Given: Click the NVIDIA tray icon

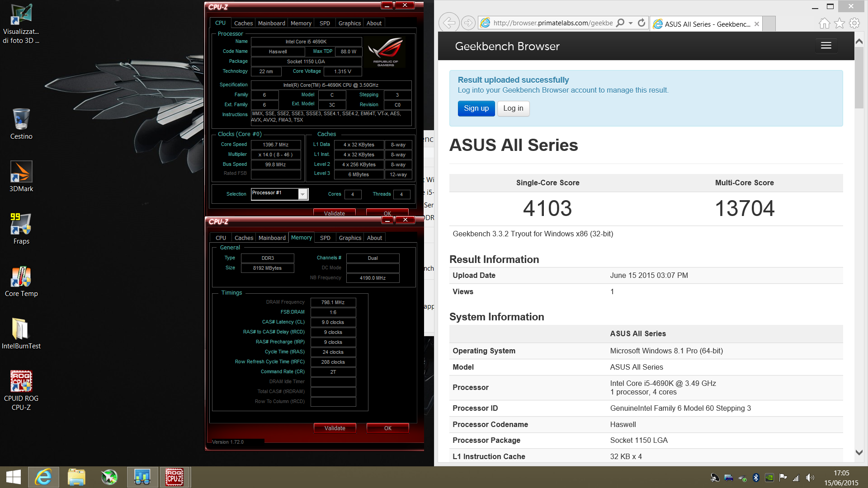Looking at the screenshot, I should (x=769, y=478).
